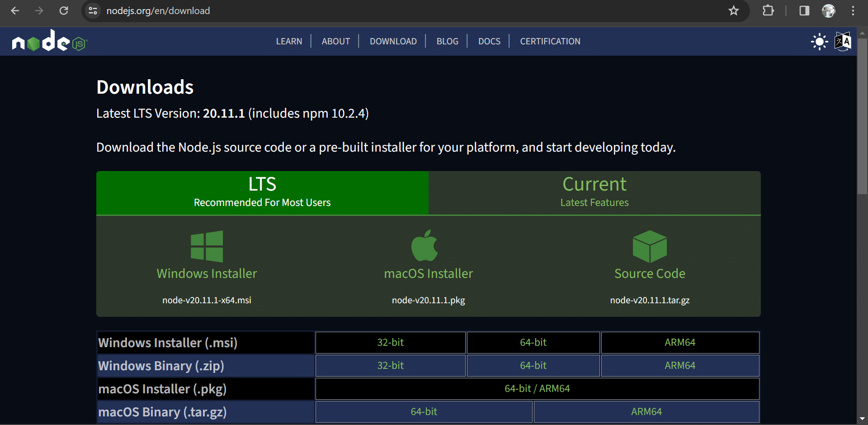
Task: Open the browser side panel icon
Action: point(804,10)
